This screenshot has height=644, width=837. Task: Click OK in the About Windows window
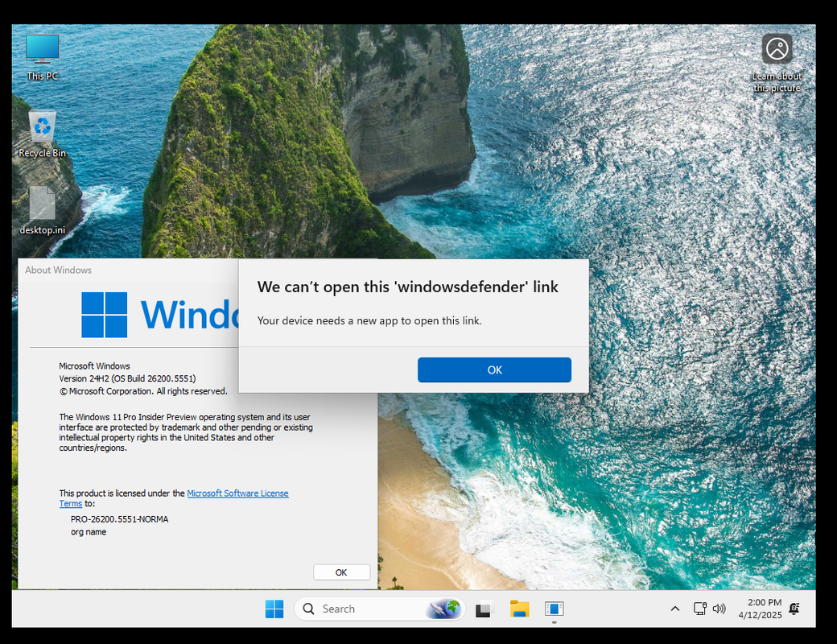tap(341, 572)
